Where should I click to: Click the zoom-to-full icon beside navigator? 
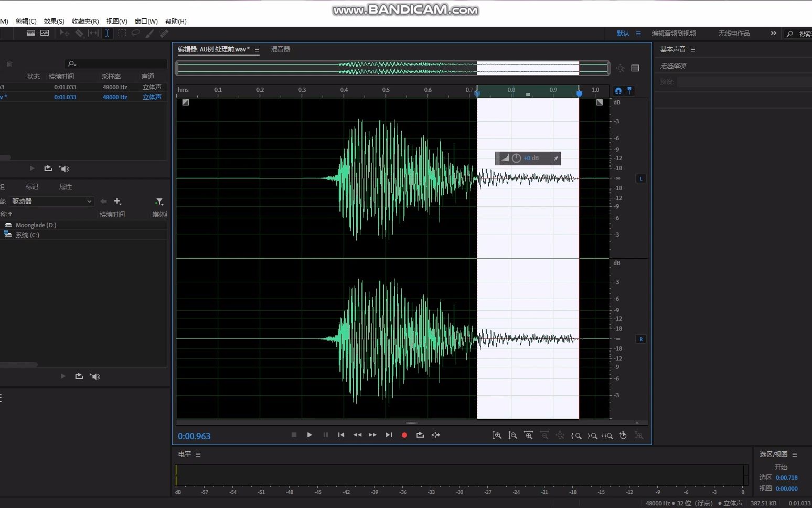[621, 68]
